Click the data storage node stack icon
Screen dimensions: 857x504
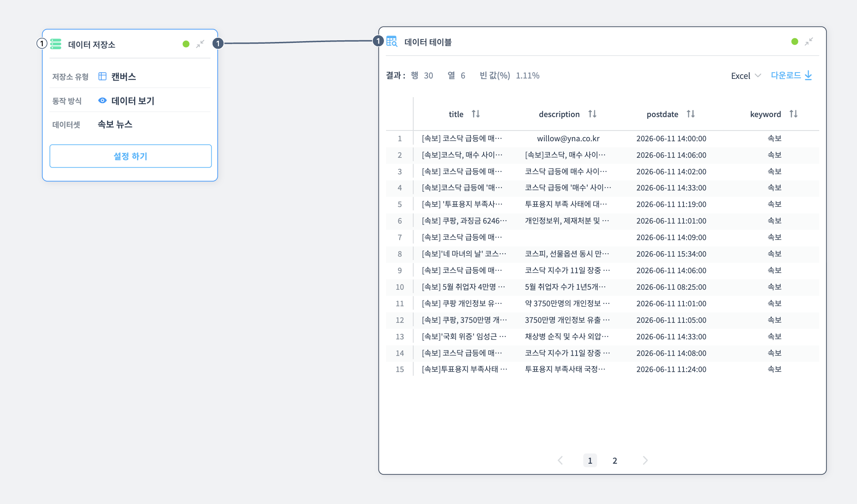click(56, 44)
